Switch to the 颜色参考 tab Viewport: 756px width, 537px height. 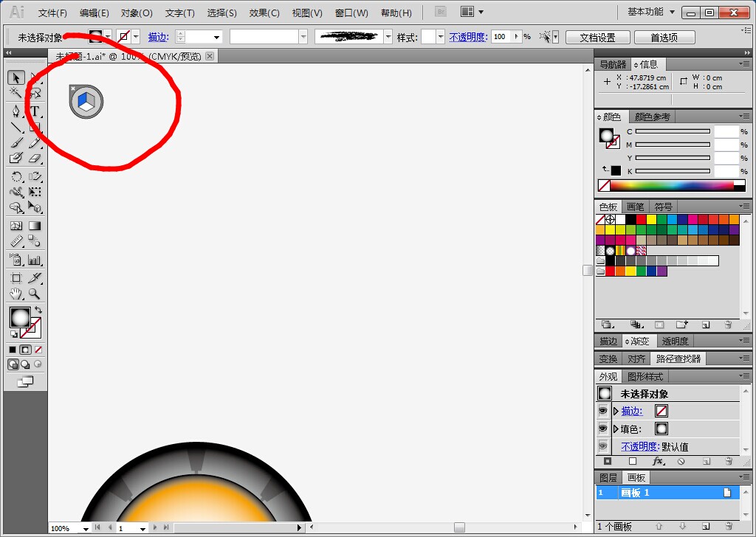652,117
